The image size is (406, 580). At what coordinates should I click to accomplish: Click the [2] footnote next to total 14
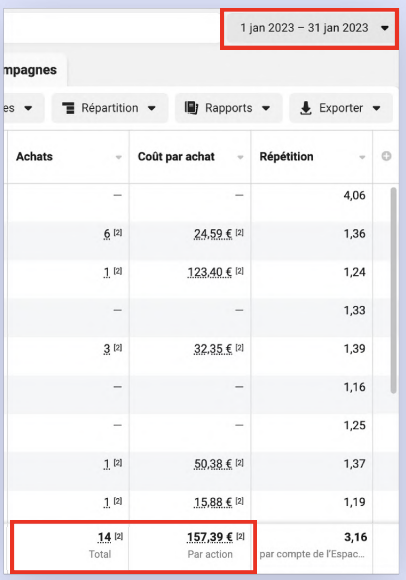click(x=119, y=536)
